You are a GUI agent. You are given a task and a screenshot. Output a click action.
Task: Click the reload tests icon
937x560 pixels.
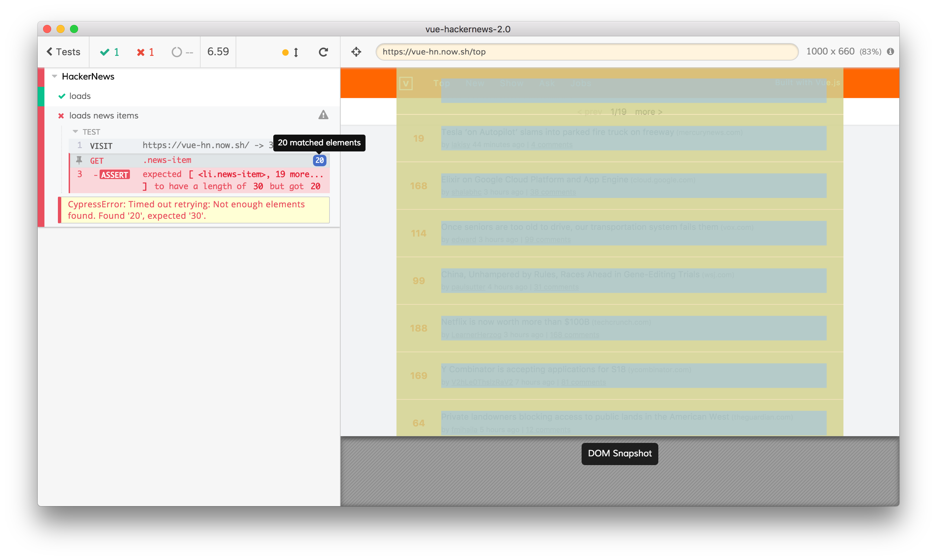323,52
